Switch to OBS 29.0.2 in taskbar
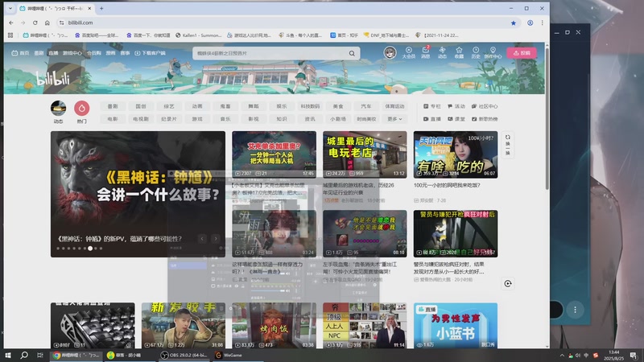Viewport: 644px width, 362px height. (184, 356)
